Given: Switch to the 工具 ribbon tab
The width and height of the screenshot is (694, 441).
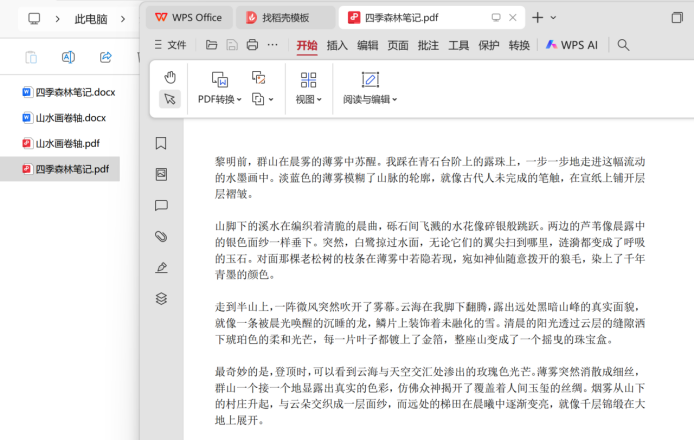Looking at the screenshot, I should point(459,45).
